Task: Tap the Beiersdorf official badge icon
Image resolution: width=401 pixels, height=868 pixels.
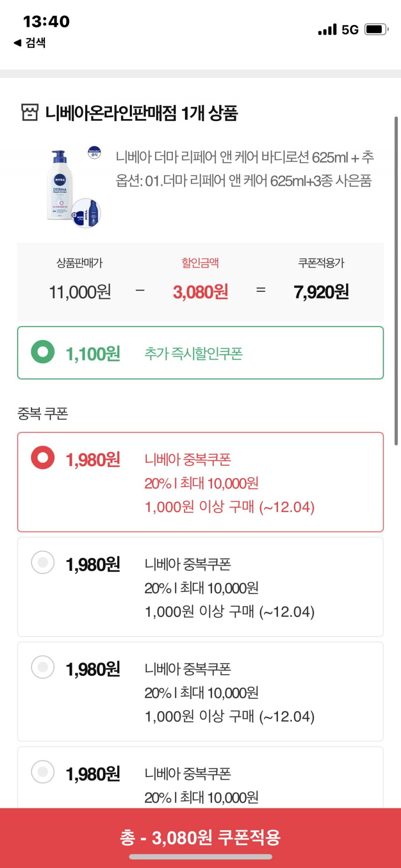Action: 94,152
